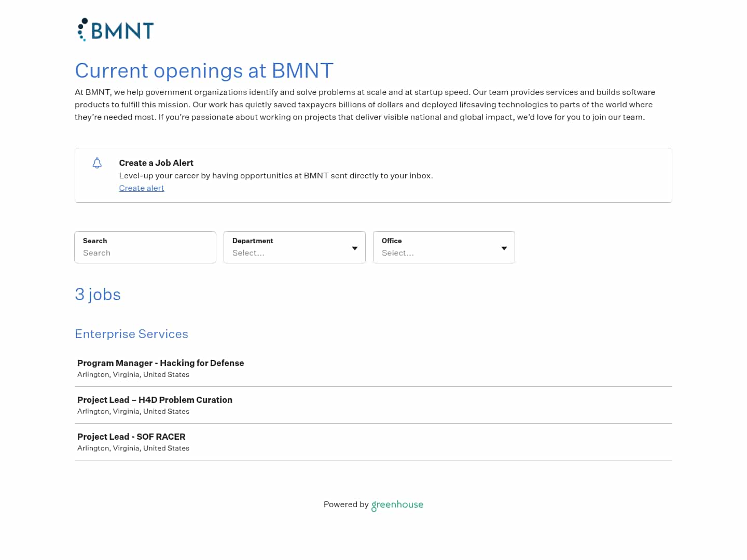Click the "Current openings at BMNT" heading

point(204,71)
